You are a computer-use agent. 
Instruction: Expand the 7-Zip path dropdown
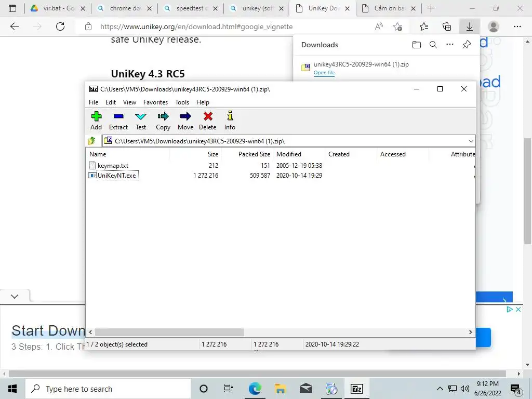pyautogui.click(x=471, y=141)
